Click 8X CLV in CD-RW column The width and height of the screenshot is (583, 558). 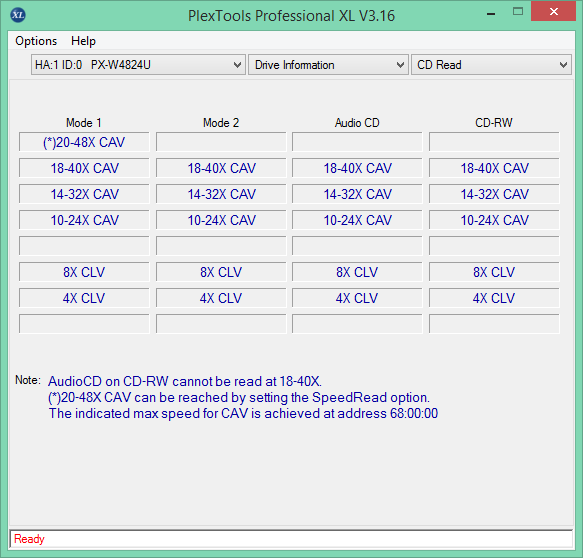494,272
